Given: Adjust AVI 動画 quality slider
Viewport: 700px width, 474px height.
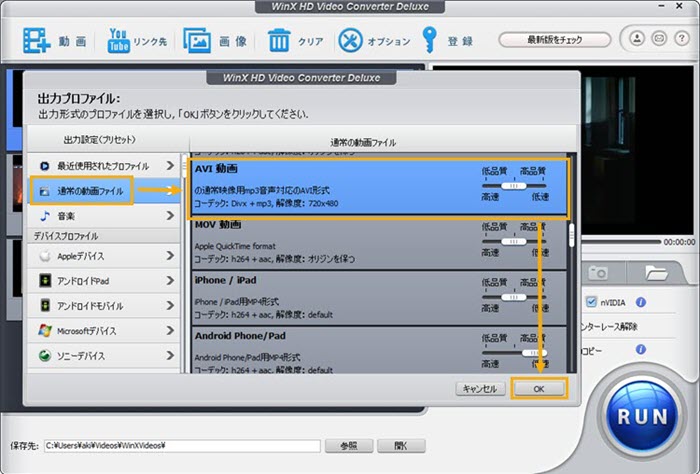Looking at the screenshot, I should click(x=514, y=186).
